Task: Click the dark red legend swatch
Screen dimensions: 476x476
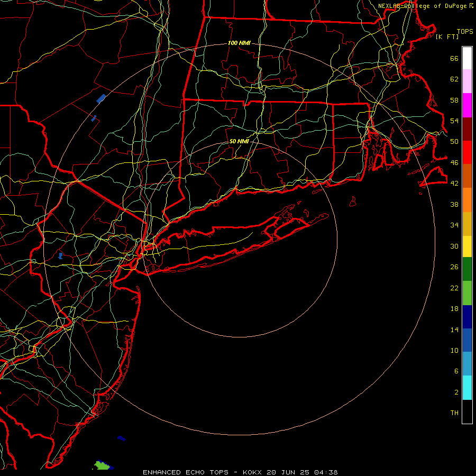Action: 467,129
